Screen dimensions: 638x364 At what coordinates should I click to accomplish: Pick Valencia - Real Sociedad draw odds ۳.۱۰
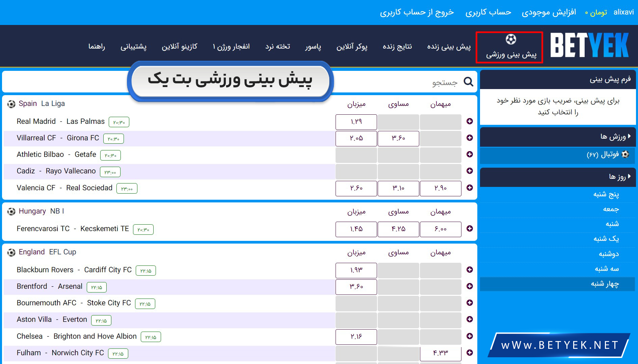point(398,188)
